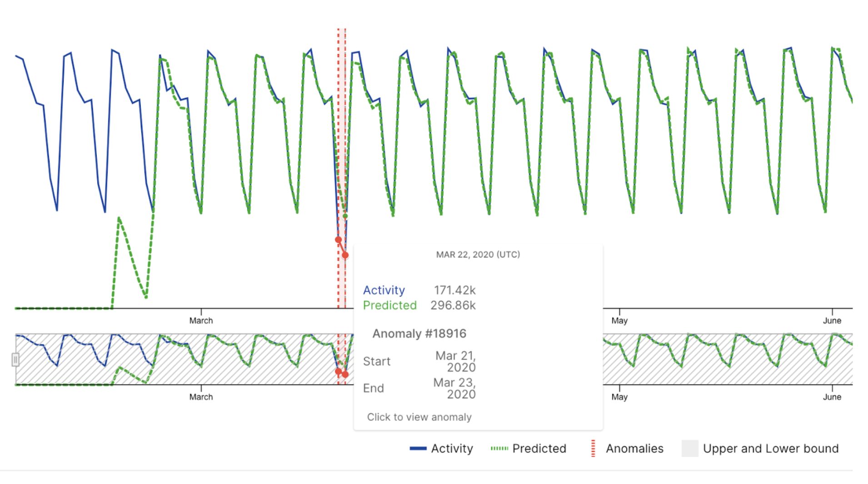Click the June label on overview chart axis
Image resolution: width=868 pixels, height=484 pixels.
pyautogui.click(x=832, y=397)
